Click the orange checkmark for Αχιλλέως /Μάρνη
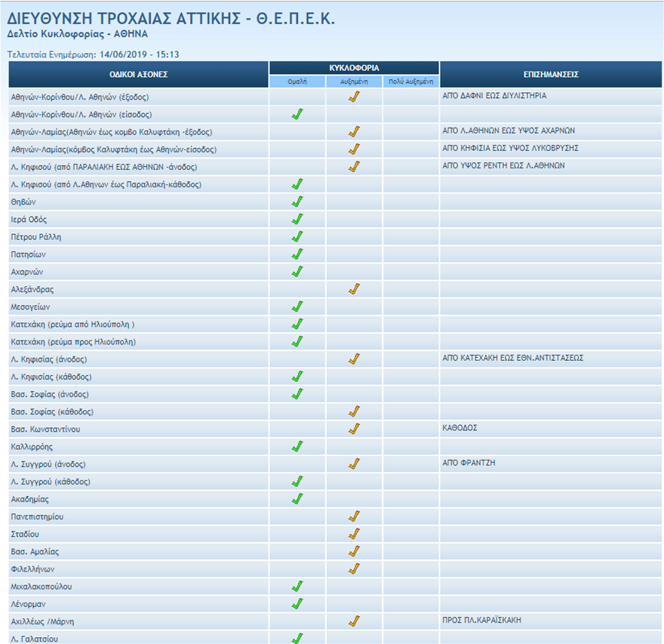This screenshot has height=644, width=664. 354,621
